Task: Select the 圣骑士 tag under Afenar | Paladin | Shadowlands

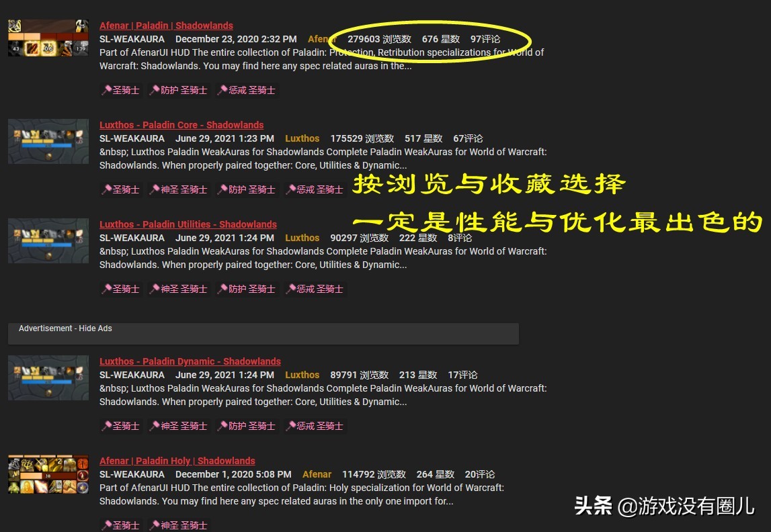Action: coord(121,90)
